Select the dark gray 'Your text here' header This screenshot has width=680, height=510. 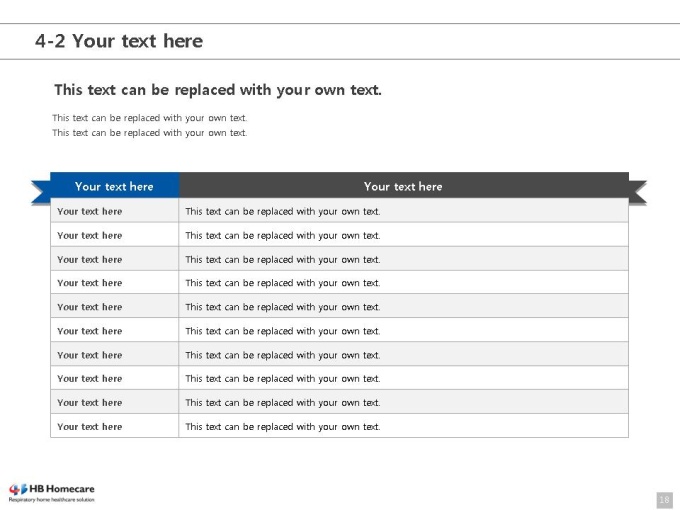click(404, 185)
